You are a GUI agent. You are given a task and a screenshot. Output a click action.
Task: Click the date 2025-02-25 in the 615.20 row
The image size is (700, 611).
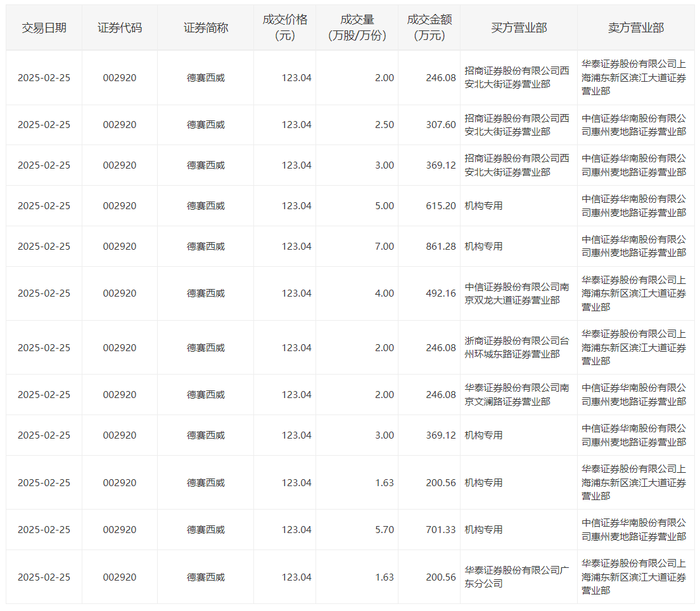(x=44, y=206)
